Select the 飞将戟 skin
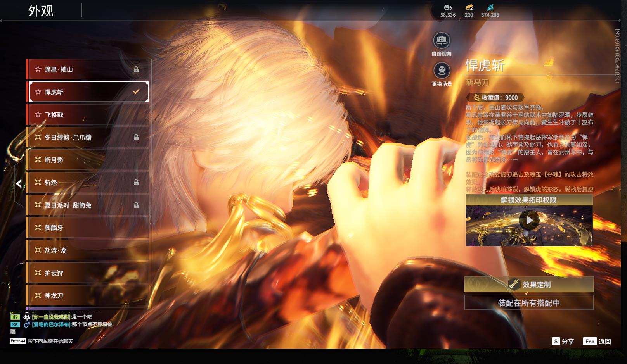The height and width of the screenshot is (364, 627). pos(88,115)
